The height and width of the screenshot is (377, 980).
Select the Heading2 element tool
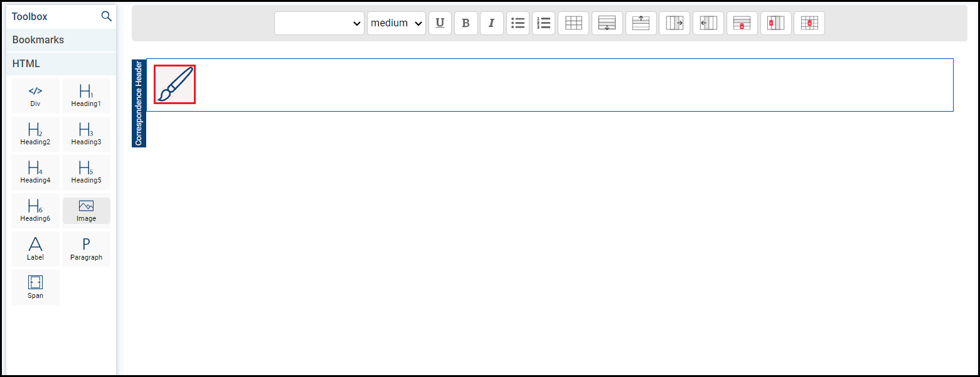tap(35, 134)
